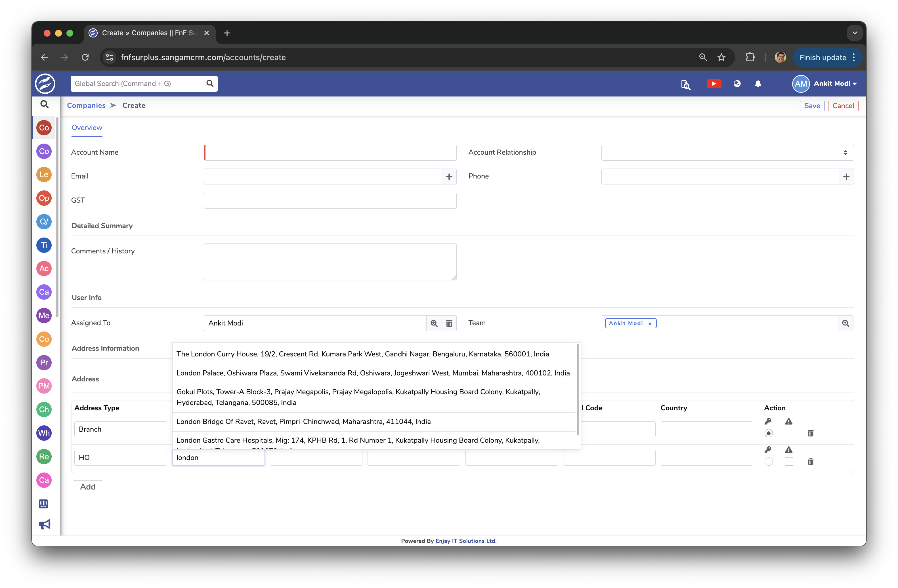
Task: Click the plus icon next to Email
Action: [x=449, y=177]
